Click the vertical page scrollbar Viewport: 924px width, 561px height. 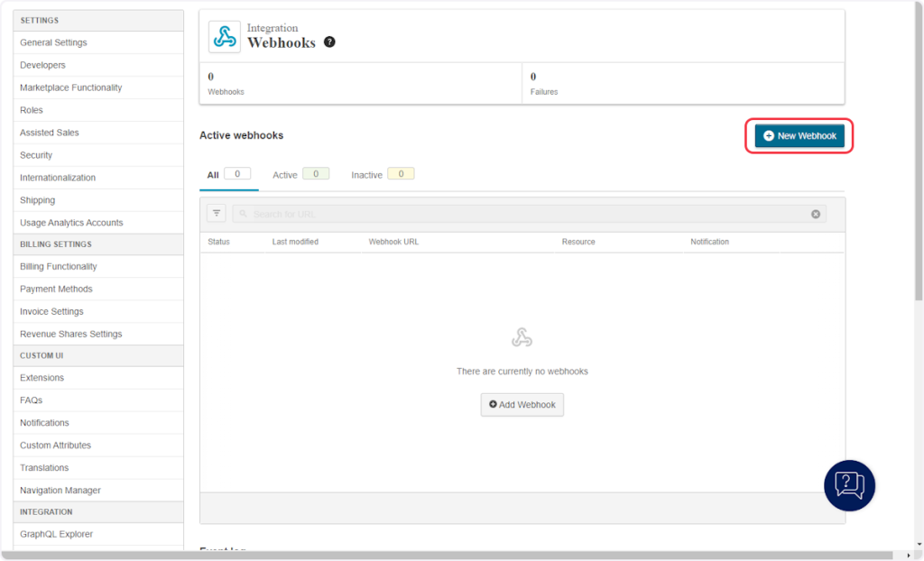[x=918, y=153]
